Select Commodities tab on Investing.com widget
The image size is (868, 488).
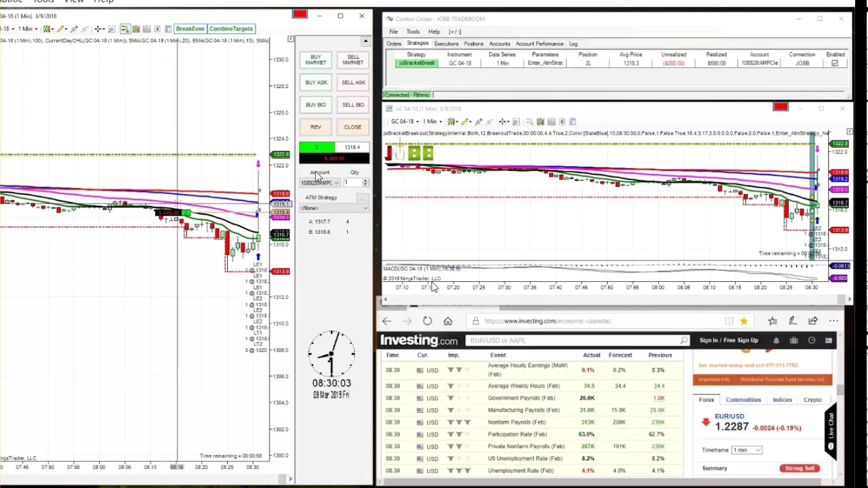click(743, 400)
